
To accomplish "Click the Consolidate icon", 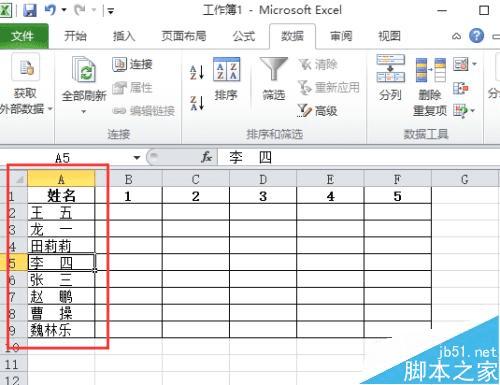I will pos(461,88).
